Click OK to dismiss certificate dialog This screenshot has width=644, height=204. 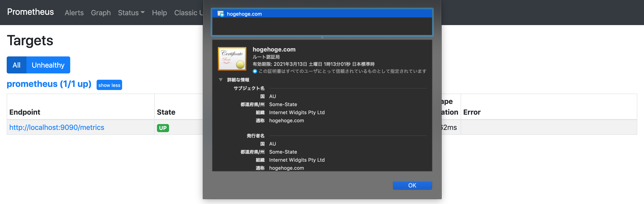pyautogui.click(x=412, y=185)
